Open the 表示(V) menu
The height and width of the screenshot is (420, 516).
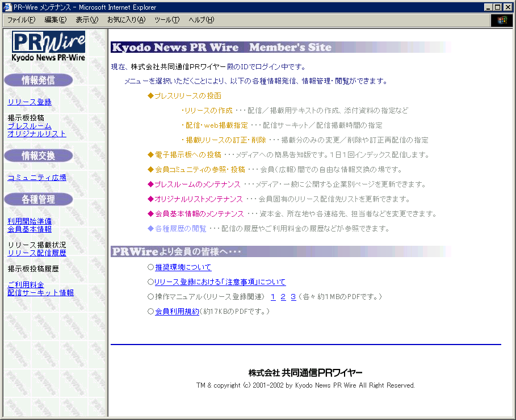click(87, 20)
